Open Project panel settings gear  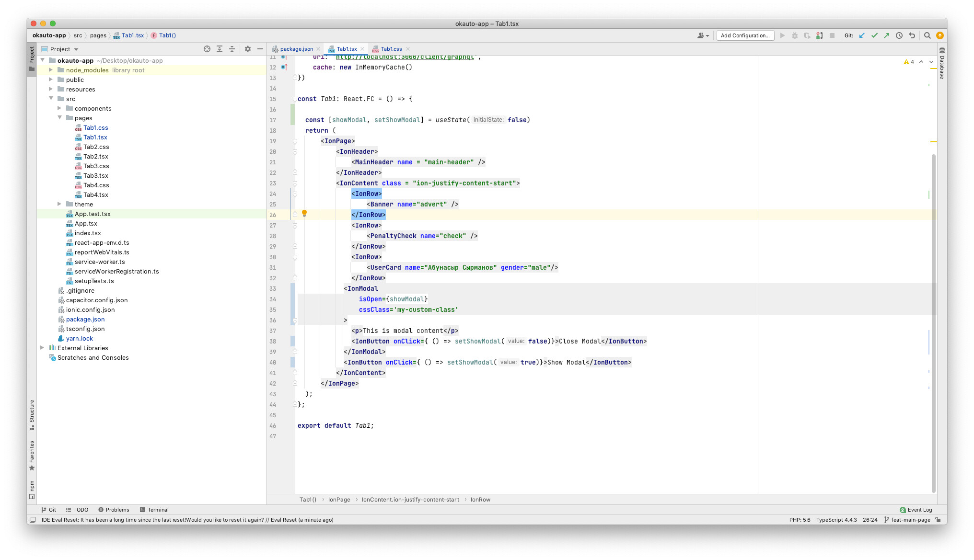click(x=248, y=49)
